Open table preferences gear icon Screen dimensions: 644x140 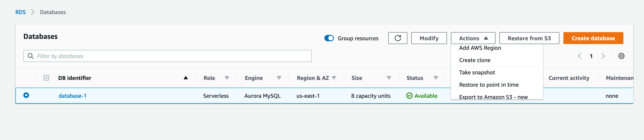621,56
